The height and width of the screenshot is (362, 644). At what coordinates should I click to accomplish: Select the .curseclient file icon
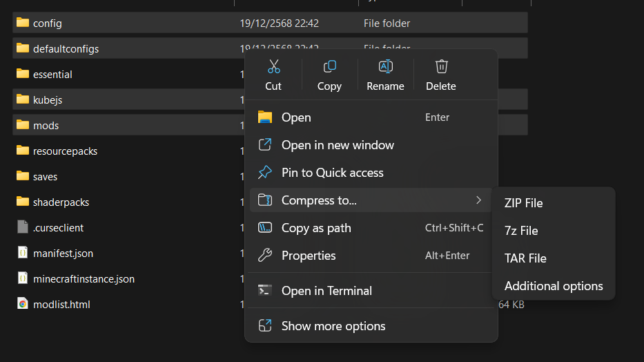coord(23,227)
